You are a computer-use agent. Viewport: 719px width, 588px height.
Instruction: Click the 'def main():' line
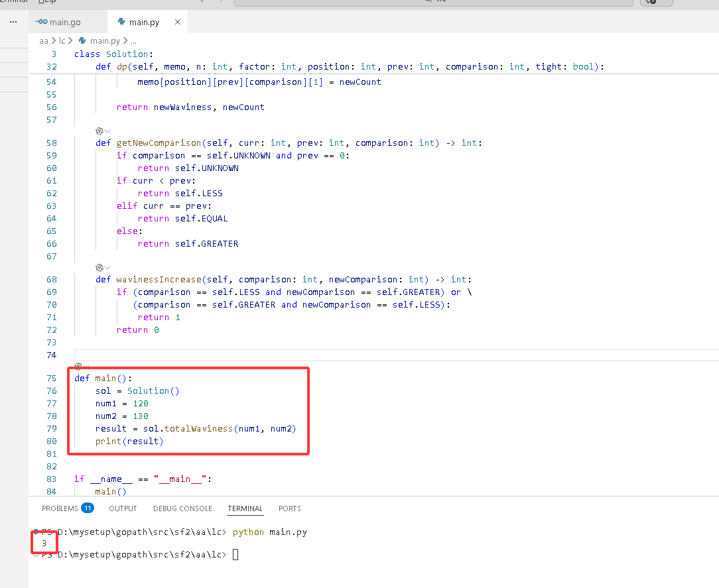(103, 378)
